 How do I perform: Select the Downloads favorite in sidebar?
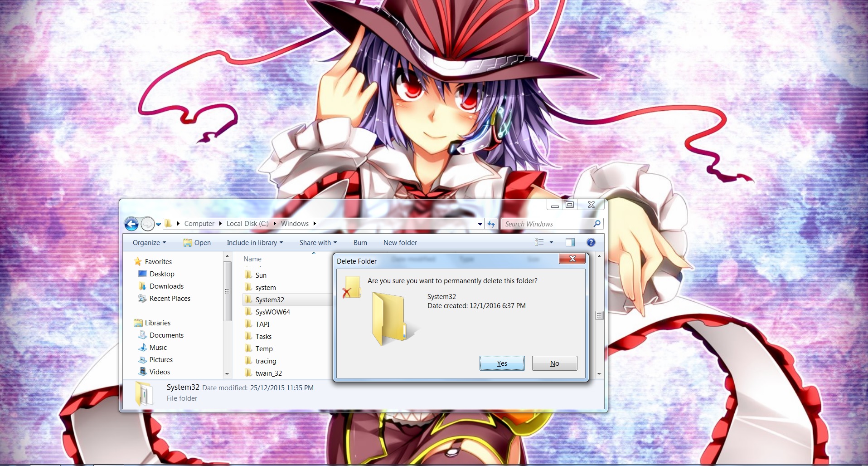click(166, 286)
